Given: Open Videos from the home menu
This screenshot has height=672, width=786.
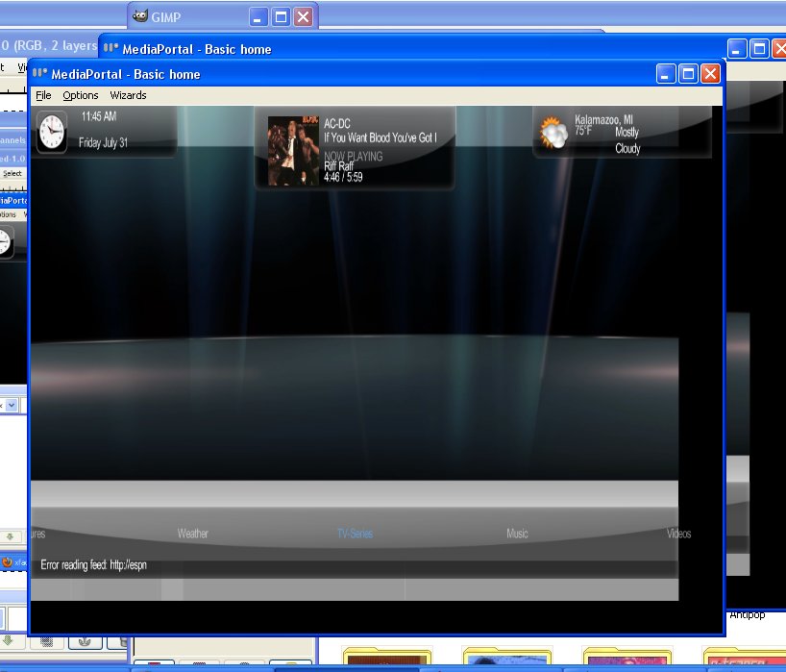Looking at the screenshot, I should (x=678, y=534).
